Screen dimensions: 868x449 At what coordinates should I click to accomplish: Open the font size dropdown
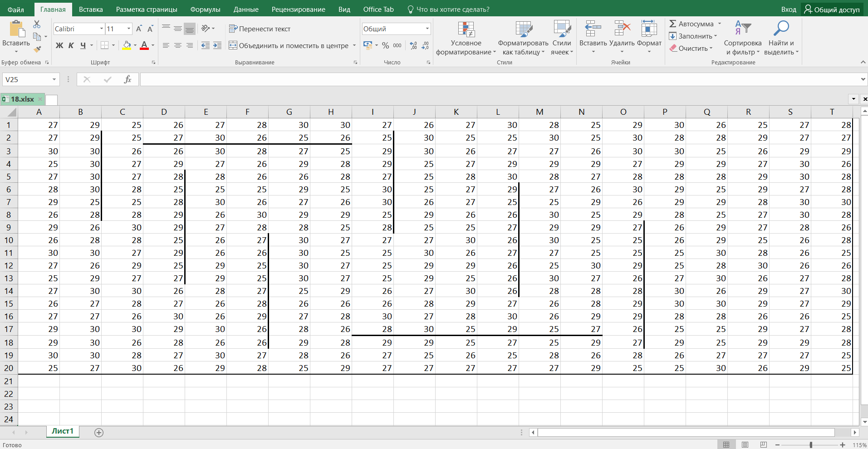(x=129, y=29)
